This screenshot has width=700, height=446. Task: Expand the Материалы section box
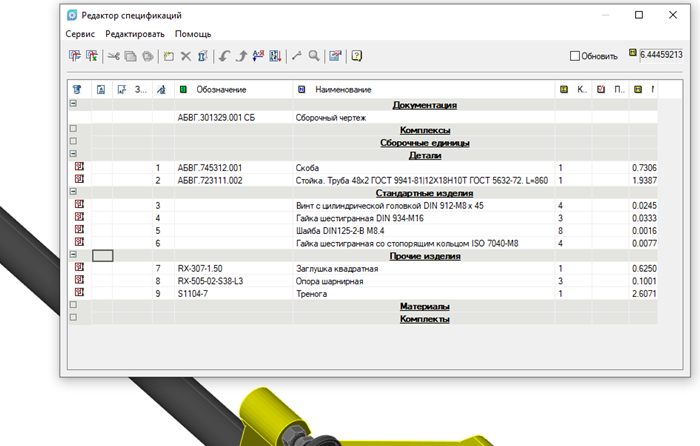[x=73, y=306]
